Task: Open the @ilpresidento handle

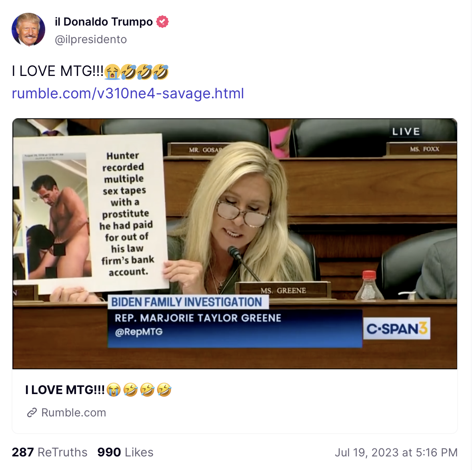Action: coord(91,40)
